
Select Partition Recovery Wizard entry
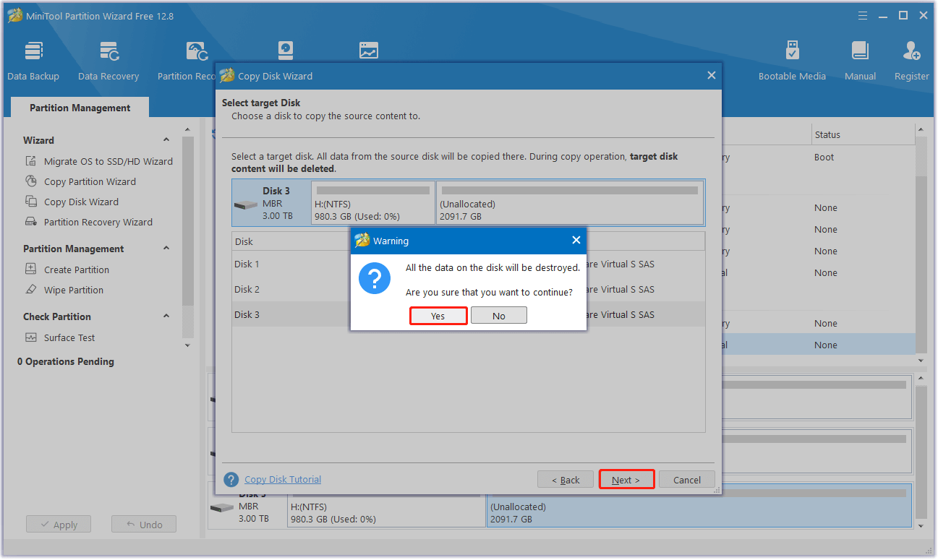[x=98, y=222]
